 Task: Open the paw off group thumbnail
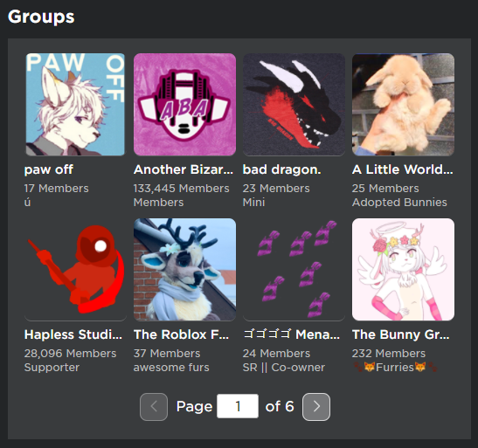75,105
